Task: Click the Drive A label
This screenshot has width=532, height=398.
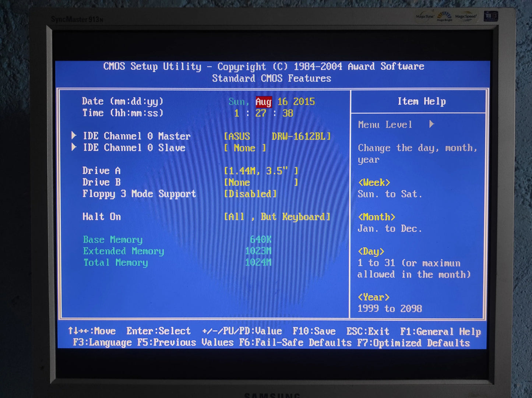Action: pyautogui.click(x=102, y=171)
